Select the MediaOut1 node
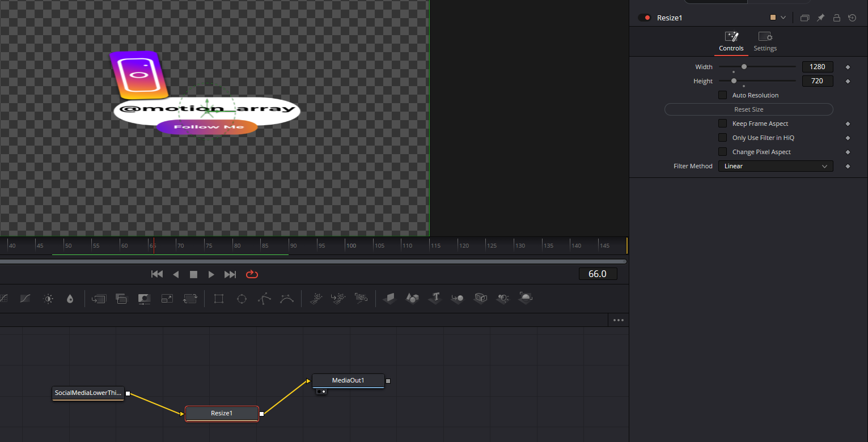Screen dimensions: 868x442 pyautogui.click(x=348, y=380)
